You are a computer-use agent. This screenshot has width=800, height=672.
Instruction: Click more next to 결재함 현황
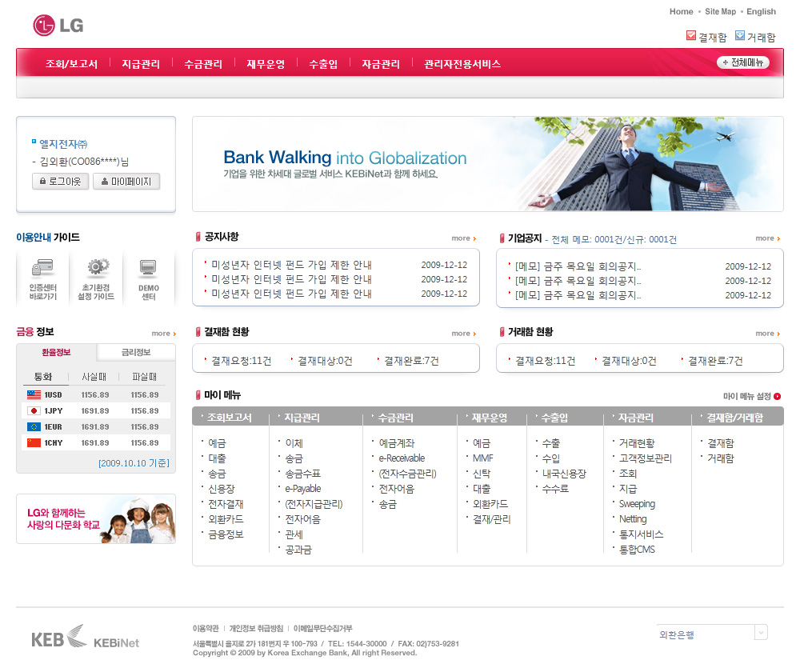463,333
